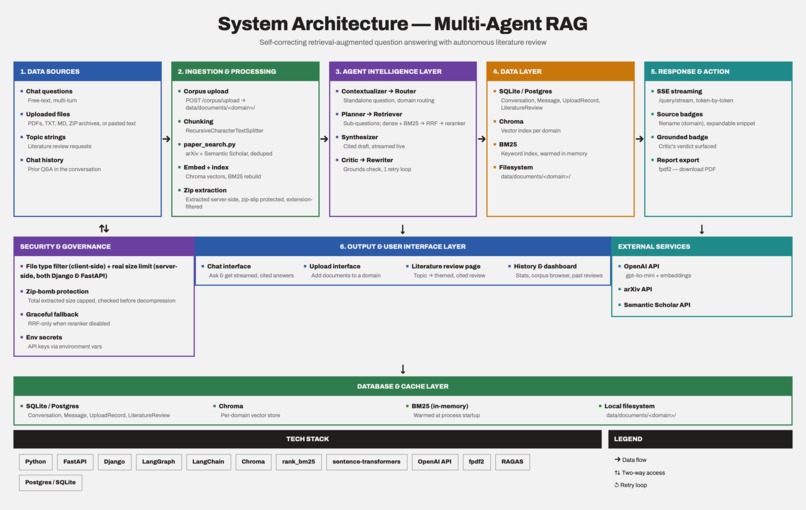The width and height of the screenshot is (806, 510).
Task: Click the 'TECH STACK' header bar
Action: [x=307, y=439]
